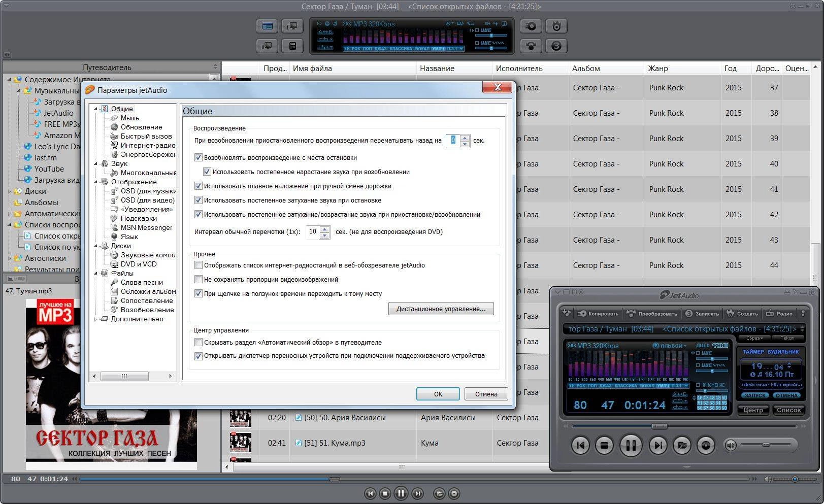Toggle постепенное нарастание звука при возобновлении checkbox

(207, 172)
